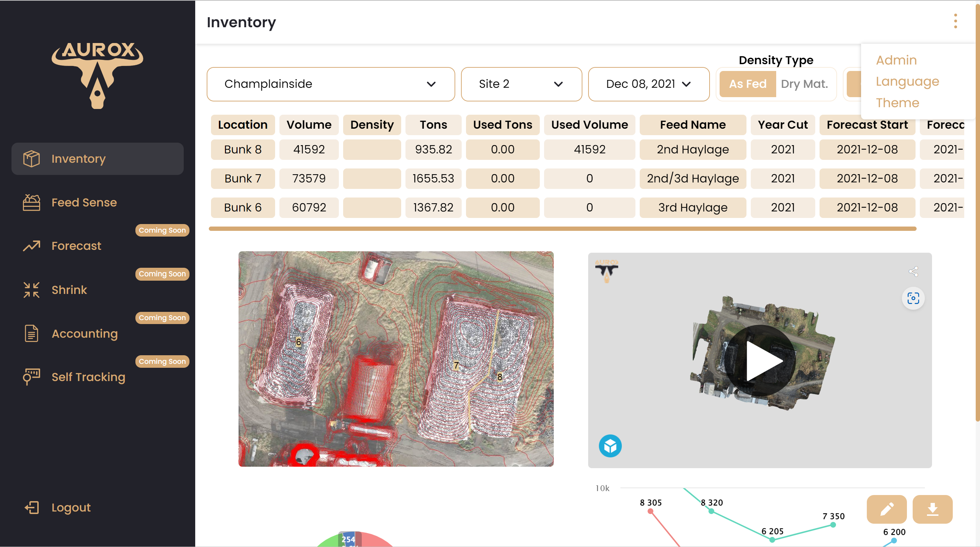The image size is (980, 547).
Task: Click the Forecast Start column header
Action: pos(867,125)
